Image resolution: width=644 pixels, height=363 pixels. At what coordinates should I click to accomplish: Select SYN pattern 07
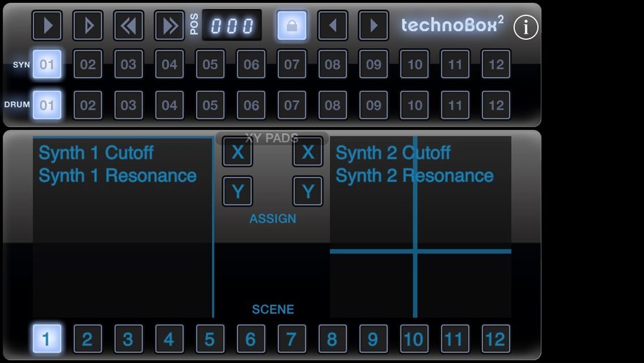tap(292, 64)
